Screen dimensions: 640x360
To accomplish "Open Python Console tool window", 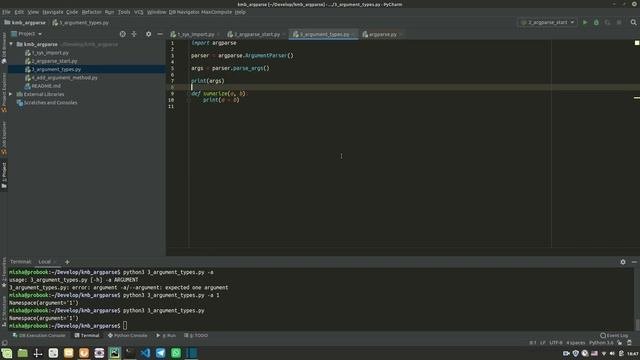I will pos(127,336).
